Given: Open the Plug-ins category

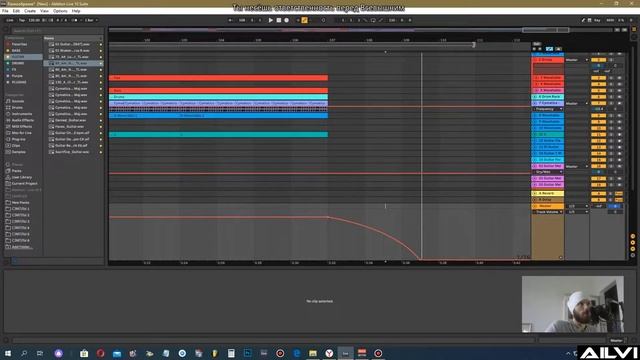Looking at the screenshot, I should click(x=18, y=139).
